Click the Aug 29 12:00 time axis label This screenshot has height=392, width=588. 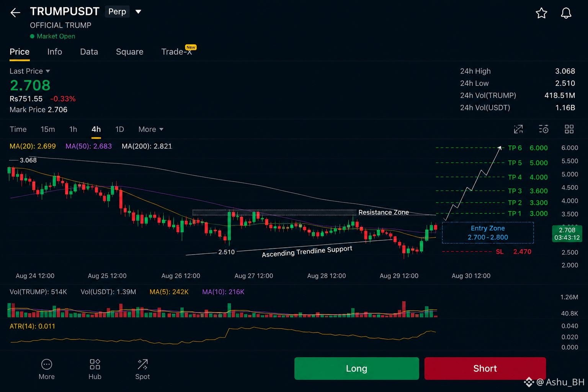point(399,276)
